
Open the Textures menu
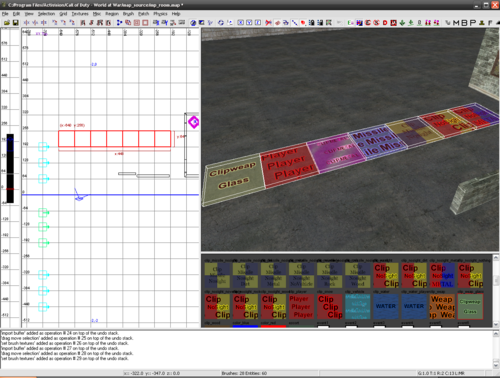(x=80, y=14)
